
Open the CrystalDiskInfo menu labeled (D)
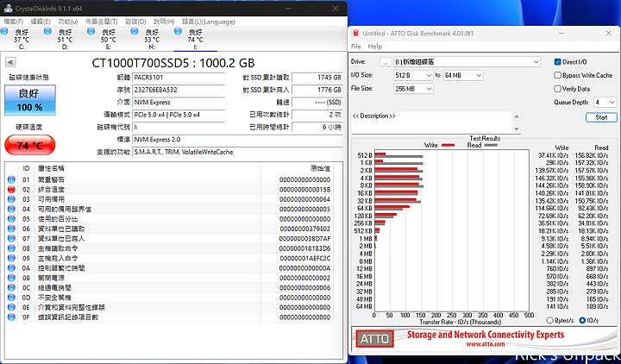(136, 22)
